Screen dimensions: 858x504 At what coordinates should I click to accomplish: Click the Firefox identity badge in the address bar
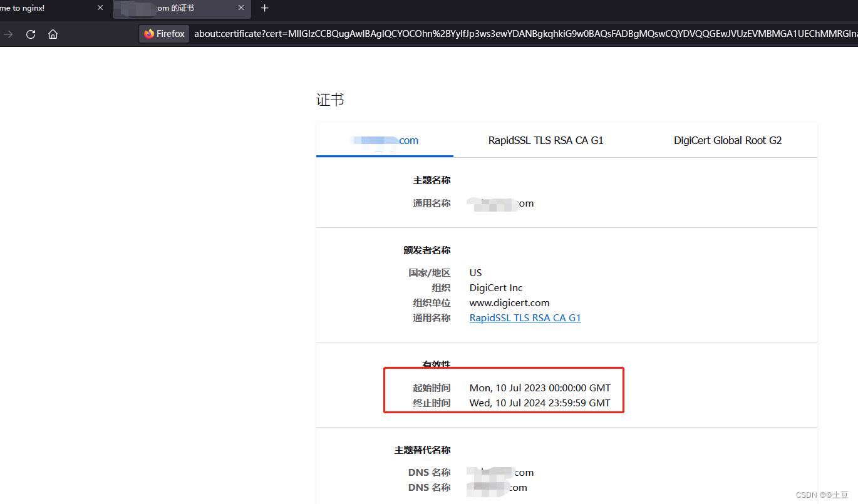164,34
